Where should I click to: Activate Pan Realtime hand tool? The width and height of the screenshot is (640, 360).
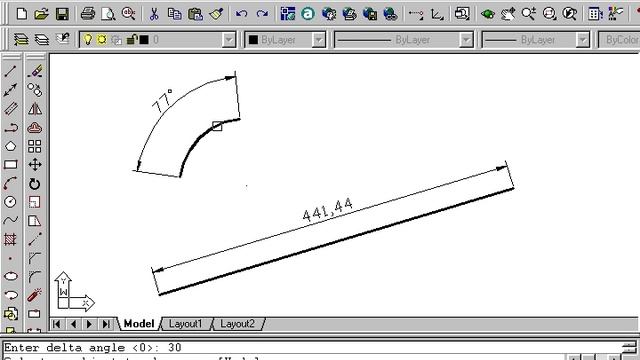pos(508,14)
